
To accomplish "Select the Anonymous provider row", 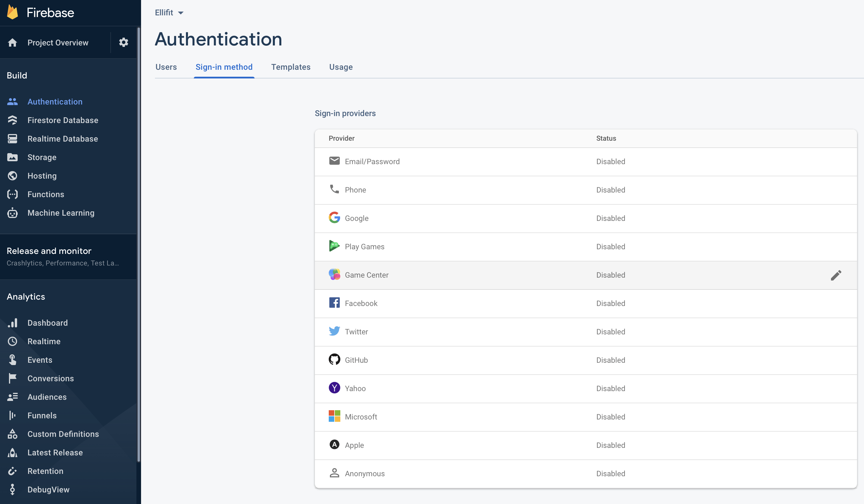I will (x=586, y=474).
